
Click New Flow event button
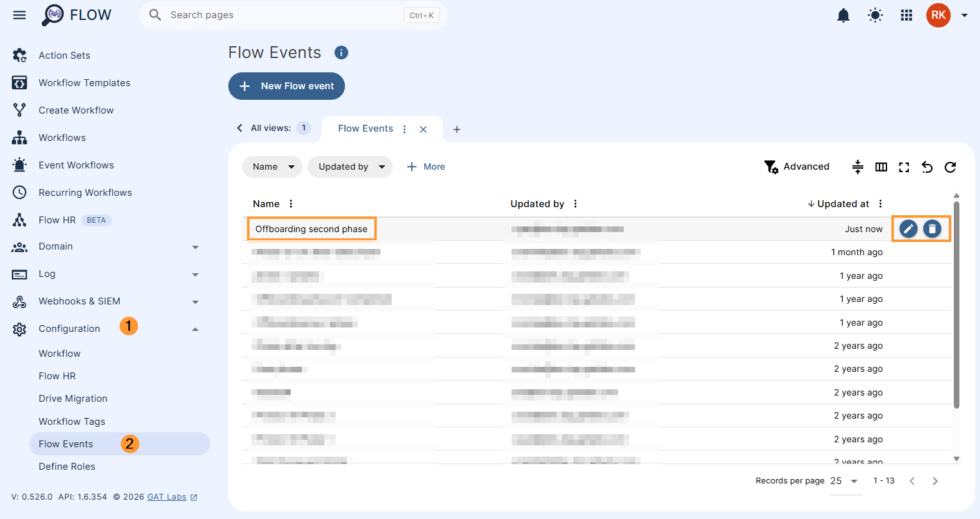(286, 86)
